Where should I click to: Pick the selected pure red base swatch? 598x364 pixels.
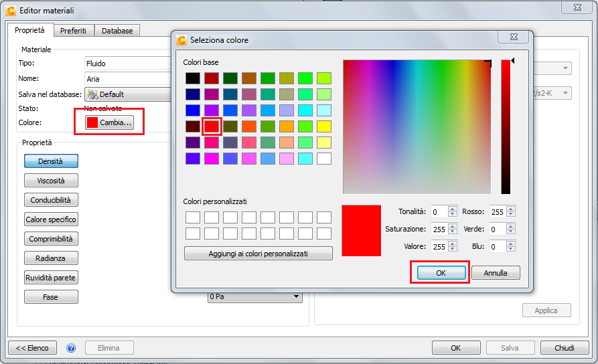(212, 126)
